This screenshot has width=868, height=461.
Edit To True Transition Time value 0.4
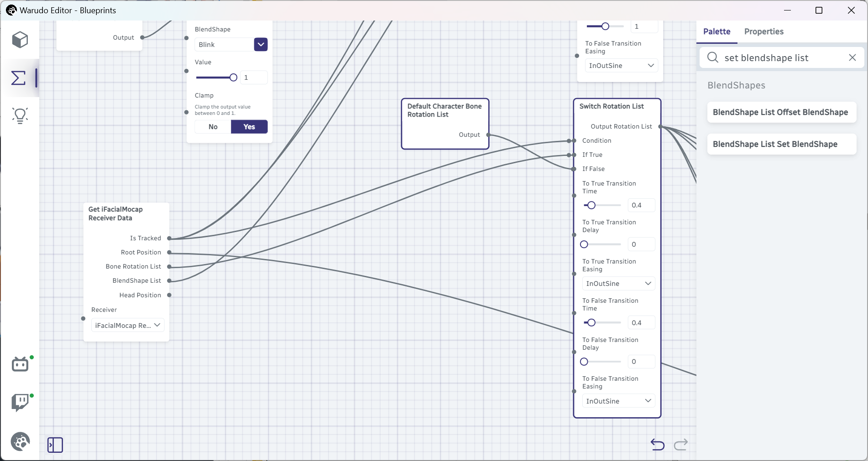click(x=641, y=205)
